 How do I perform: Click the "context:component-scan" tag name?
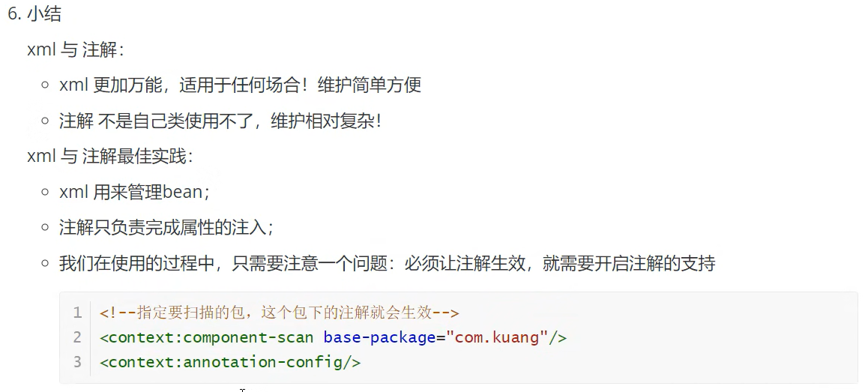tap(211, 337)
